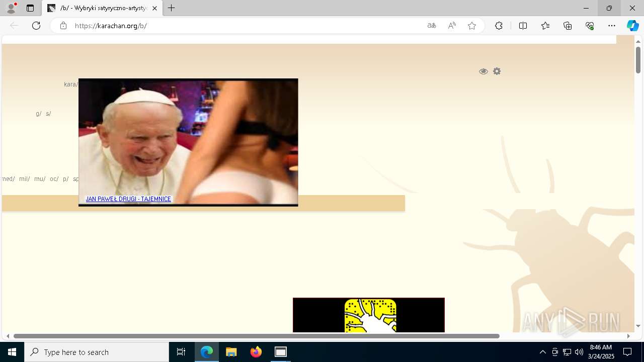Open the Windows Start menu
Viewport: 644px width, 362px height.
(12, 352)
